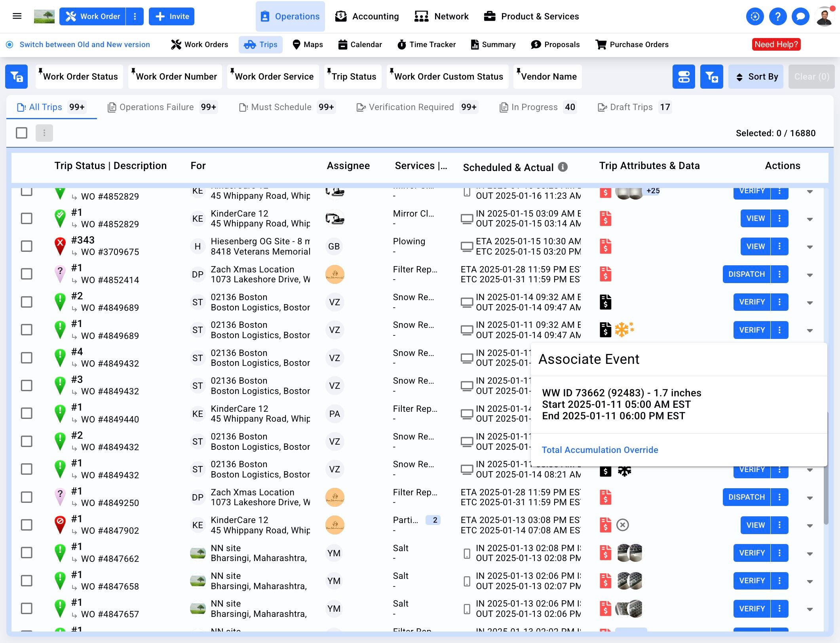Click Total Accumulation Override link

click(600, 450)
